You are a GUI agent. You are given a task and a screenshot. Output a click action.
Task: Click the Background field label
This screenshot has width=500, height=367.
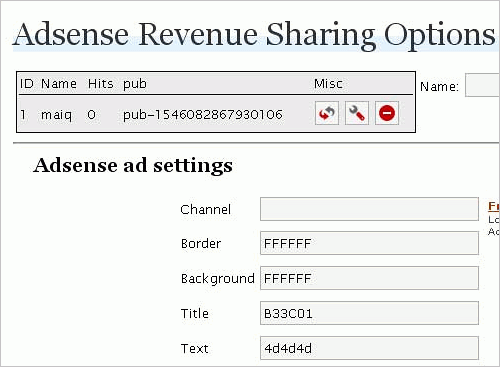coord(218,279)
